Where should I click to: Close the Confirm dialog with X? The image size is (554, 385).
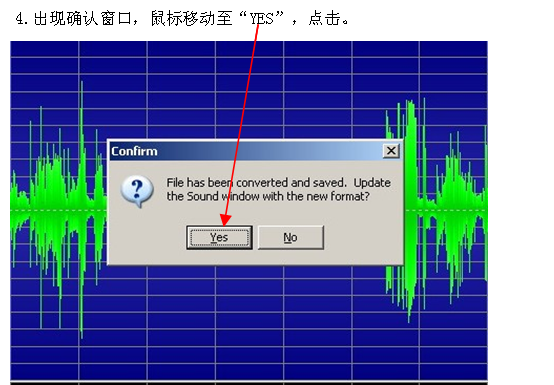click(x=391, y=151)
